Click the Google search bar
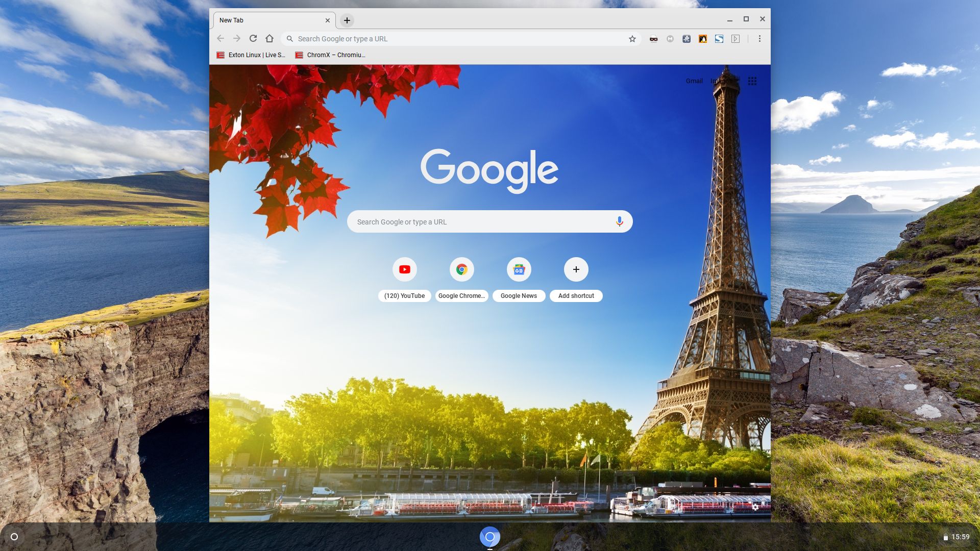Viewport: 980px width, 551px height. [489, 221]
